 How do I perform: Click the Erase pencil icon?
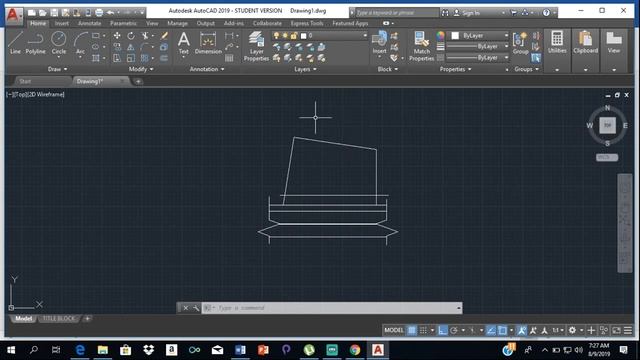164,36
